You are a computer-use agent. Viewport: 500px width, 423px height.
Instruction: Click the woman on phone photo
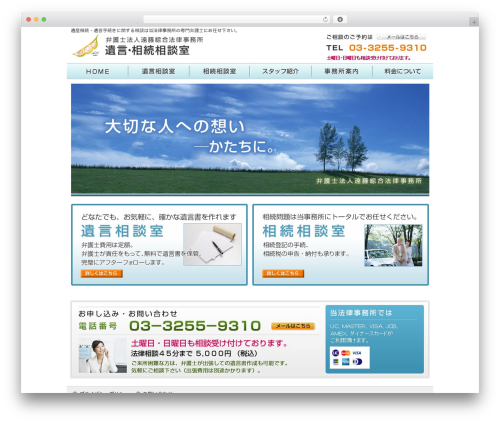click(x=103, y=356)
